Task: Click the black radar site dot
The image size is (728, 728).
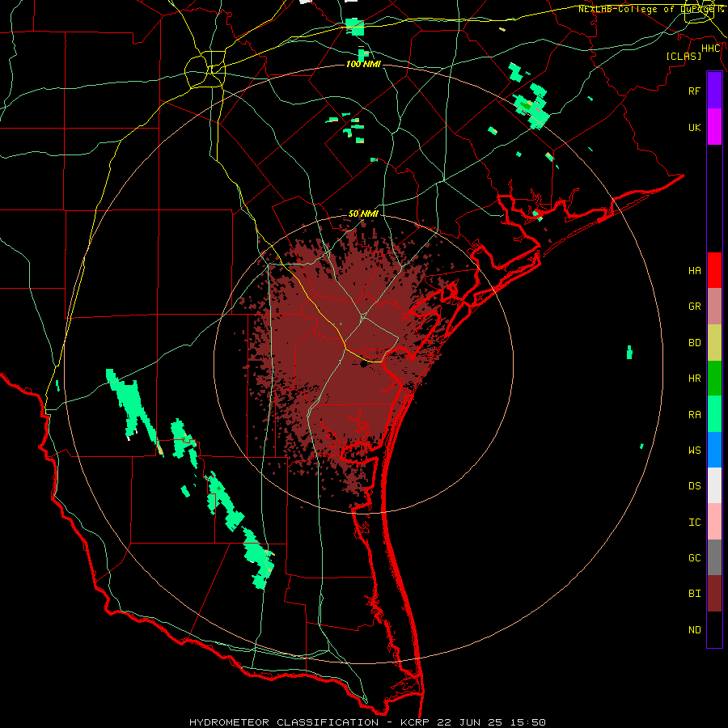Action: point(363,365)
